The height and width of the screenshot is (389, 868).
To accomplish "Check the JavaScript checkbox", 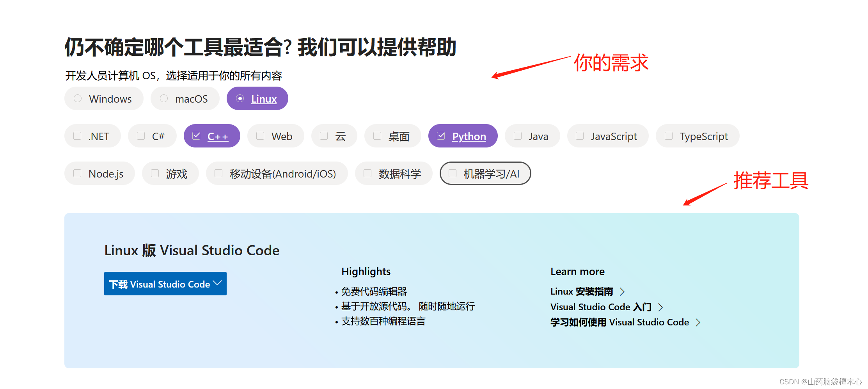I will 608,136.
